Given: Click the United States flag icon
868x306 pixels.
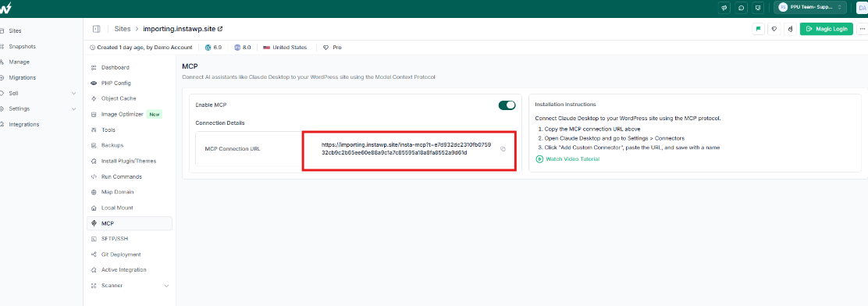Looking at the screenshot, I should click(x=266, y=48).
